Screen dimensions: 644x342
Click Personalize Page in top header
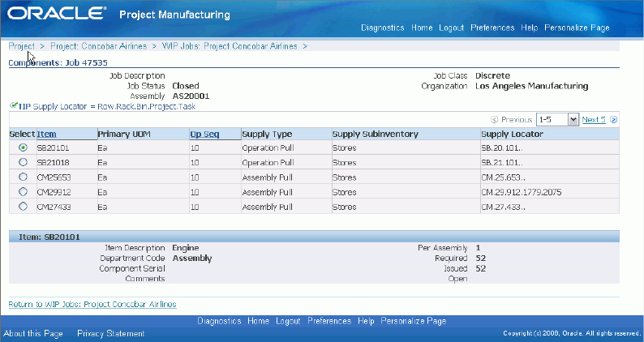[577, 28]
